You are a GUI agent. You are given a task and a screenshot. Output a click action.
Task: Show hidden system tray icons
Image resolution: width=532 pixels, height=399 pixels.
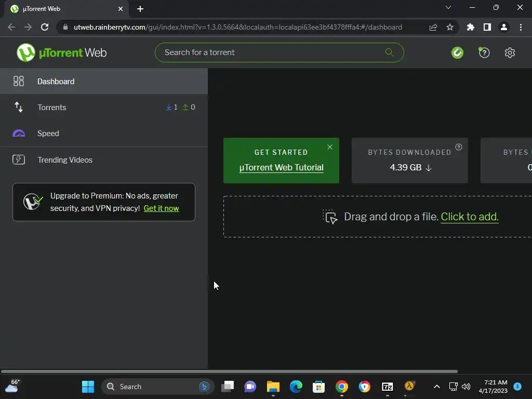click(x=437, y=387)
